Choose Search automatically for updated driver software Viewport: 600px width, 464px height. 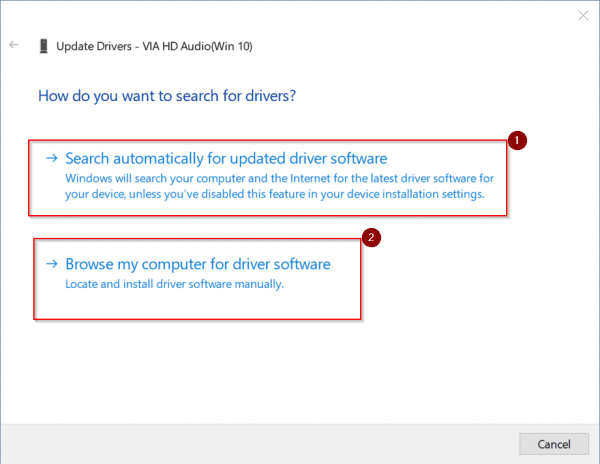coord(225,159)
